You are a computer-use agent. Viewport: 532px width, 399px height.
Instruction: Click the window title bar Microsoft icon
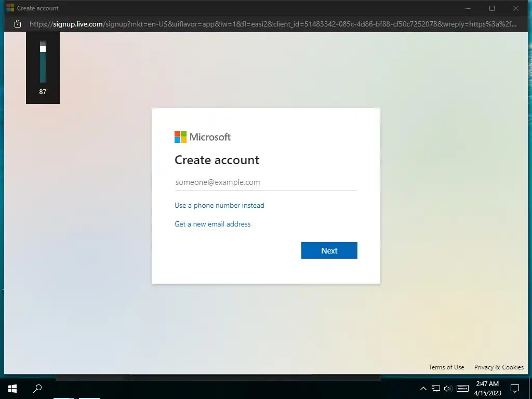[x=10, y=8]
